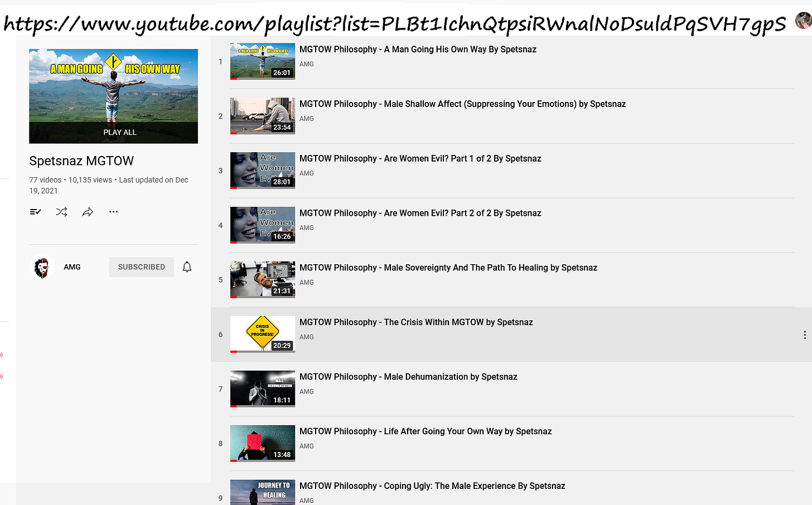Click AMG under The Crisis Within MGTOW

pos(307,337)
